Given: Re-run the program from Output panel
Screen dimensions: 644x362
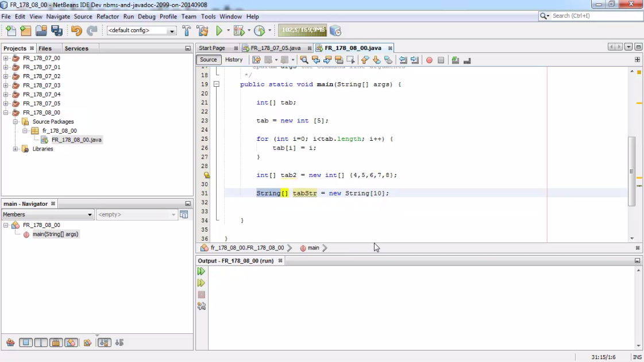Looking at the screenshot, I should click(201, 271).
